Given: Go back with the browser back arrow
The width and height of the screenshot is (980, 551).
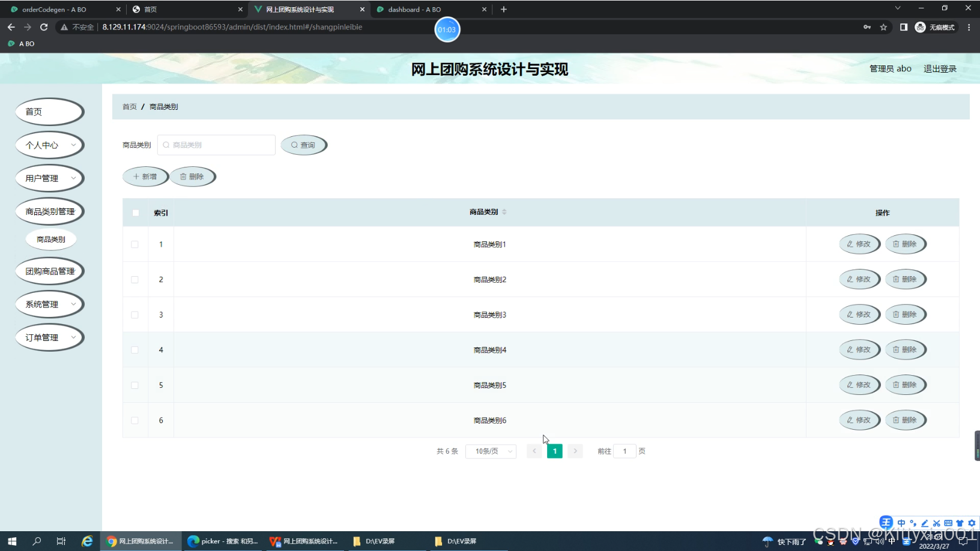Looking at the screenshot, I should (x=11, y=27).
